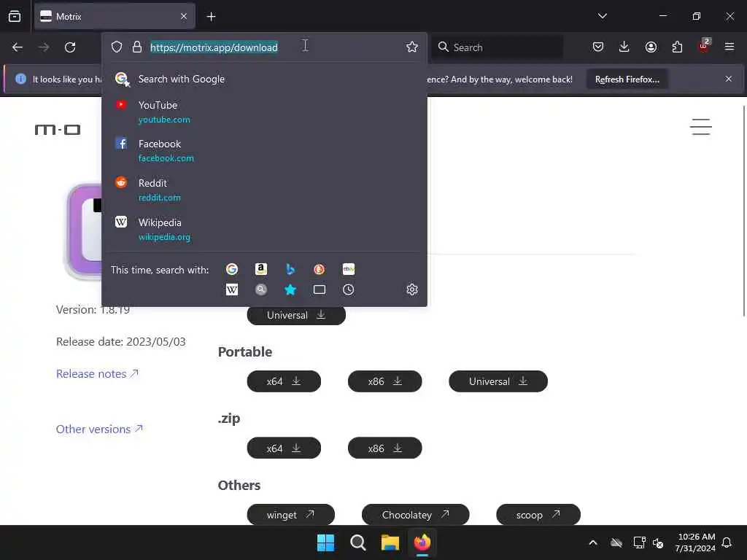This screenshot has height=560, width=747.
Task: Open Firefox application menu
Action: [729, 47]
